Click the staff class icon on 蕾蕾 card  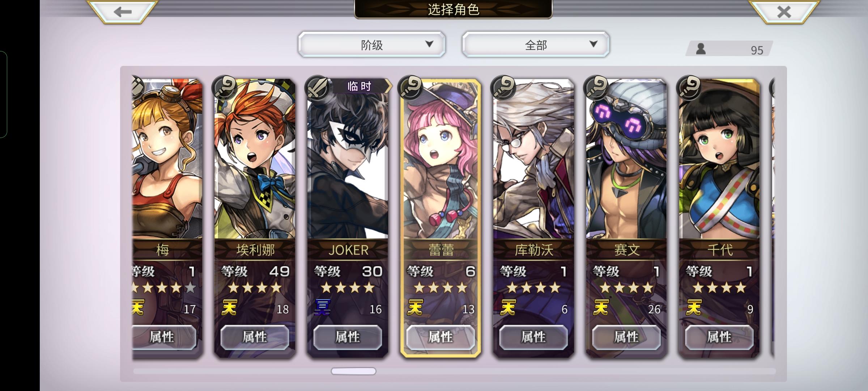click(x=410, y=87)
